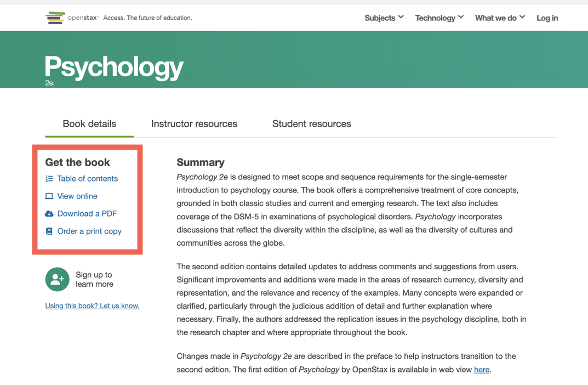Switch to the Student resources tab
588x385 pixels.
coord(311,124)
